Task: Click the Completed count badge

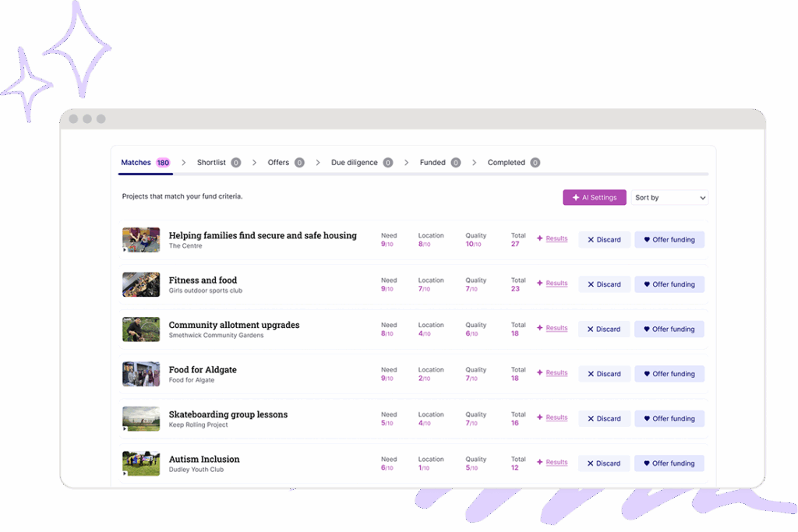Action: pyautogui.click(x=535, y=163)
